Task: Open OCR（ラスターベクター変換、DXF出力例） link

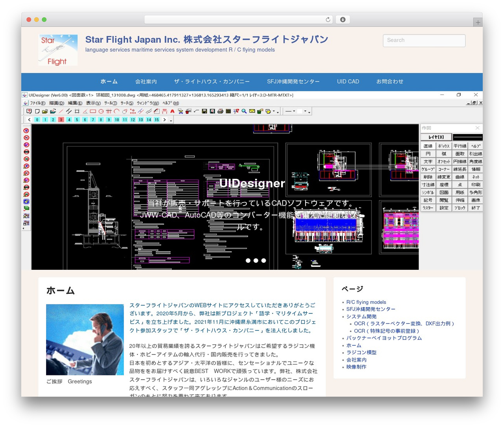Action: point(404,323)
